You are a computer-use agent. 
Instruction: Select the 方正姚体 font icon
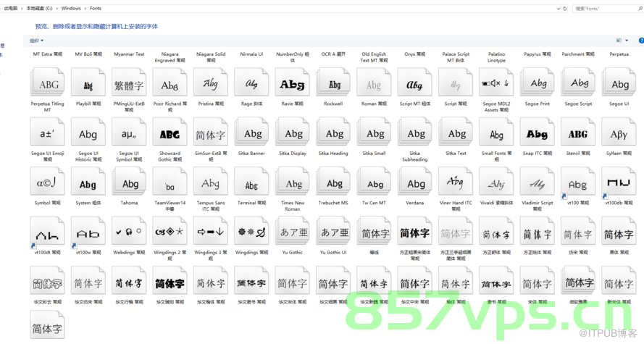[538, 232]
